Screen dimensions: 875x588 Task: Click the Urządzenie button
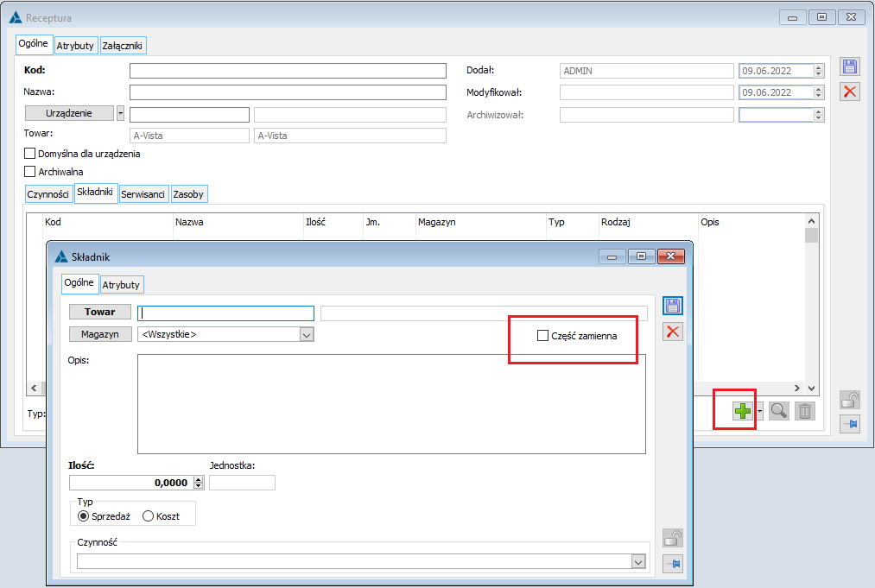point(69,113)
